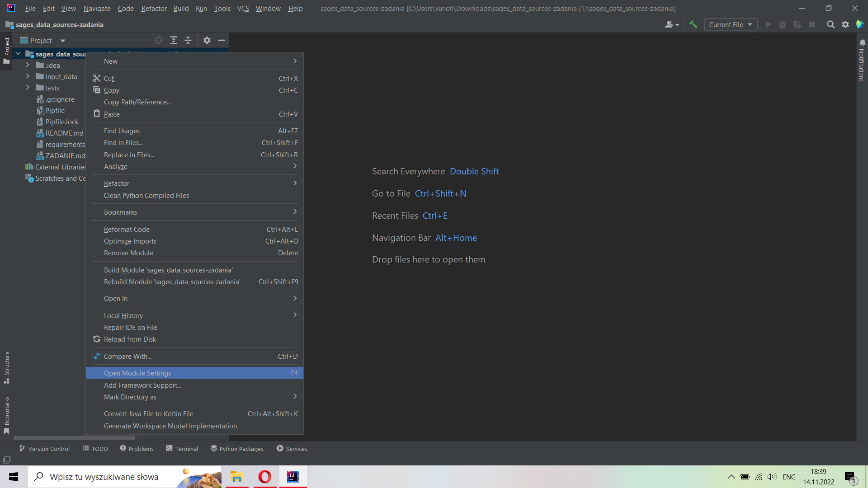Hide the Project tool window
The image size is (868, 488).
point(222,40)
